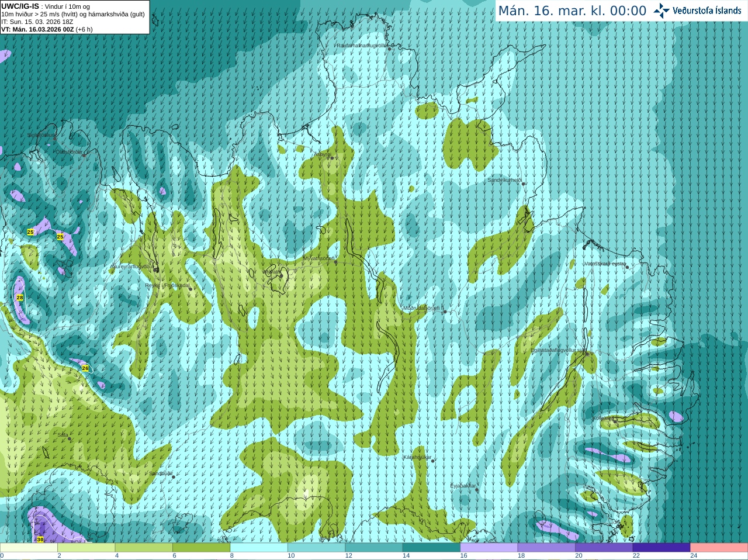Image resolution: width=748 pixels, height=560 pixels.
Task: Select the 2–4 m/s light green swatch
Action: pyautogui.click(x=86, y=548)
